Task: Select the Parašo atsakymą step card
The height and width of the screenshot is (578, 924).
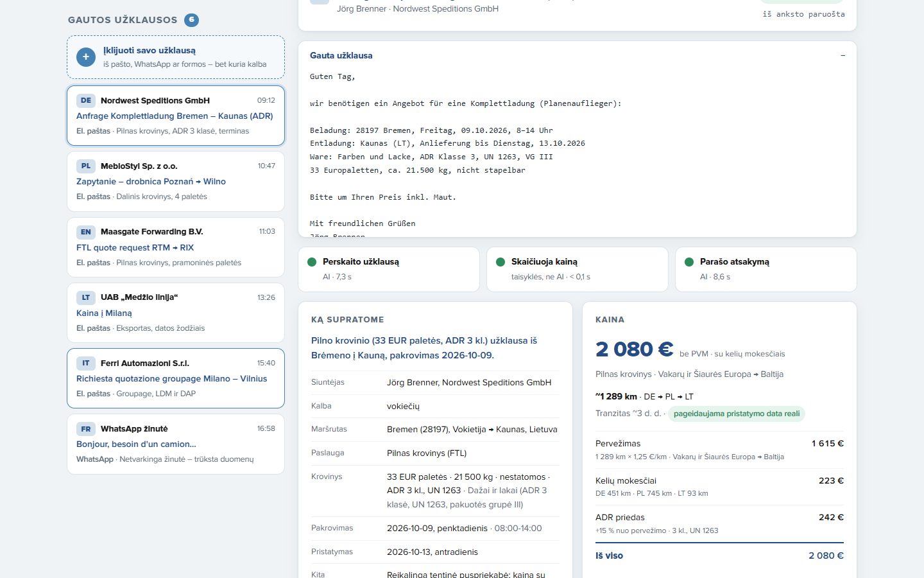Action: pyautogui.click(x=766, y=269)
